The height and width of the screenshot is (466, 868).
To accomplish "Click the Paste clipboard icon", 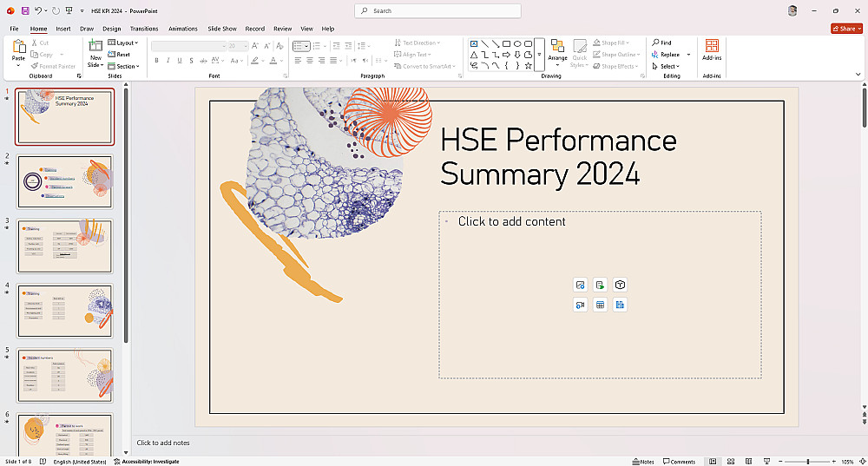I will tap(19, 47).
